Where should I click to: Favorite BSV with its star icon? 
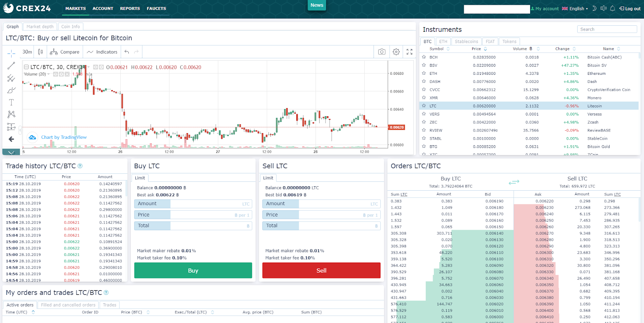[424, 65]
